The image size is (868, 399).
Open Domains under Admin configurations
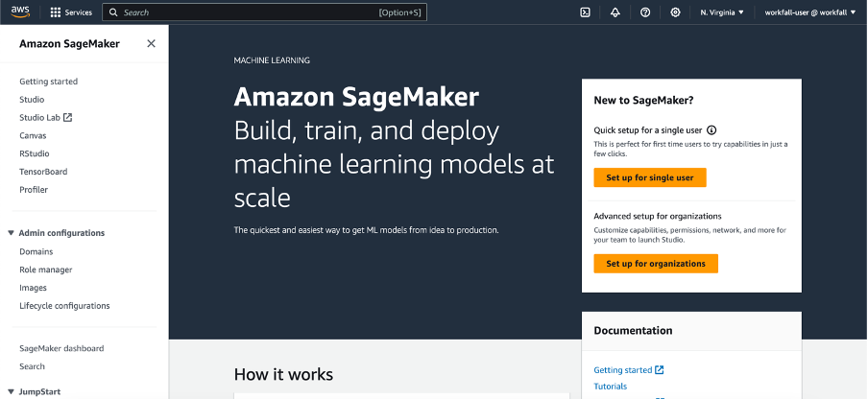(x=36, y=251)
